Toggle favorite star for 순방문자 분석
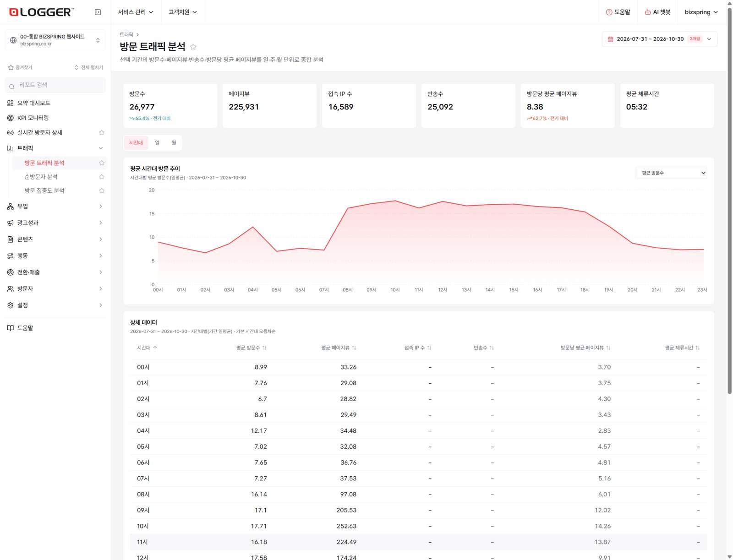Screen dimensions: 733x560 coord(102,177)
